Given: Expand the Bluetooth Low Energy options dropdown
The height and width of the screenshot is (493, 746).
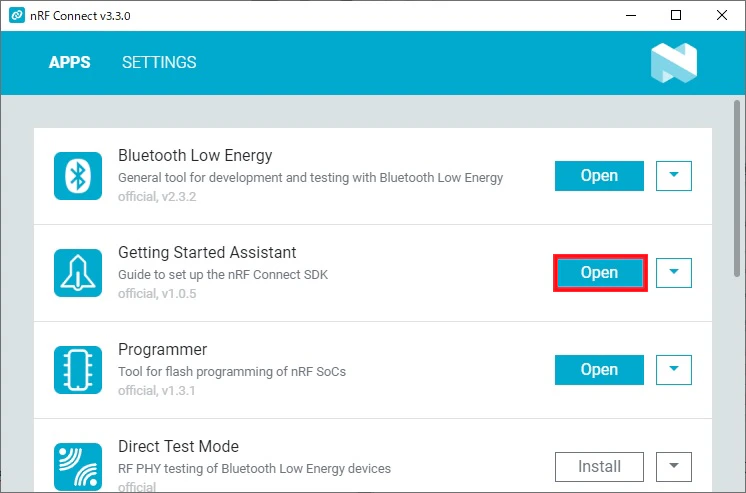Looking at the screenshot, I should (x=674, y=176).
